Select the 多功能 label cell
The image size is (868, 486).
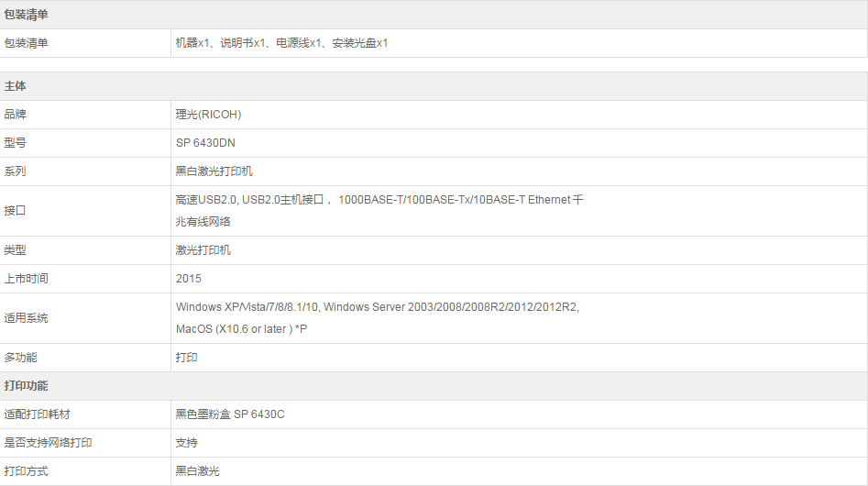(x=85, y=358)
